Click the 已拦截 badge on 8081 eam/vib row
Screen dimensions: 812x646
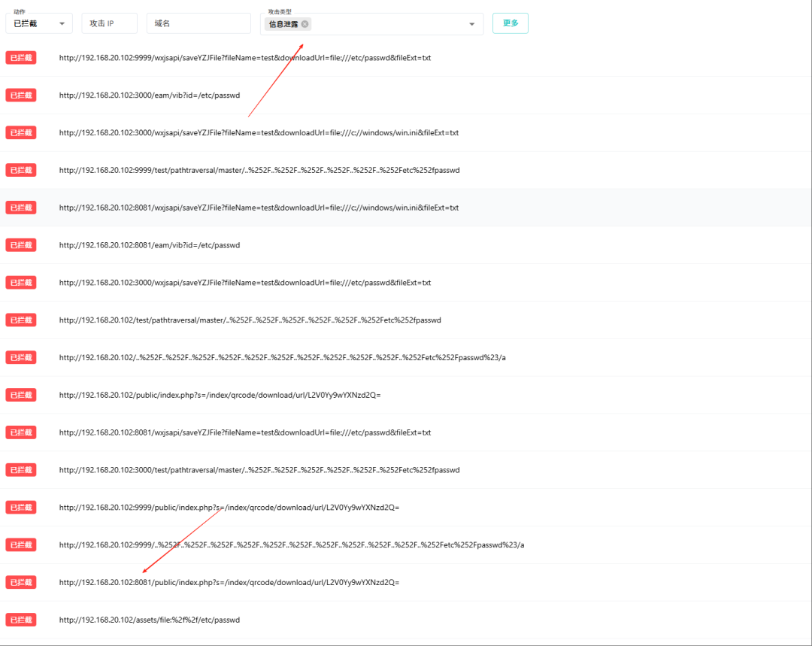[x=21, y=245]
